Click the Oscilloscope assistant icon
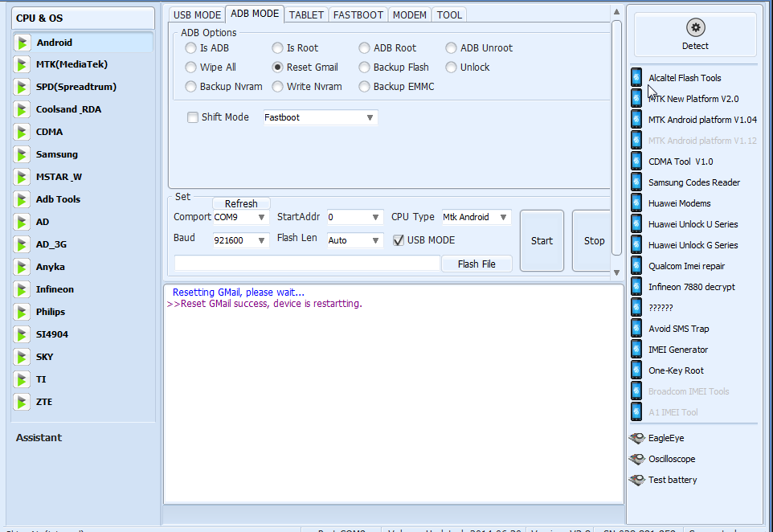Image resolution: width=773 pixels, height=532 pixels. tap(637, 459)
